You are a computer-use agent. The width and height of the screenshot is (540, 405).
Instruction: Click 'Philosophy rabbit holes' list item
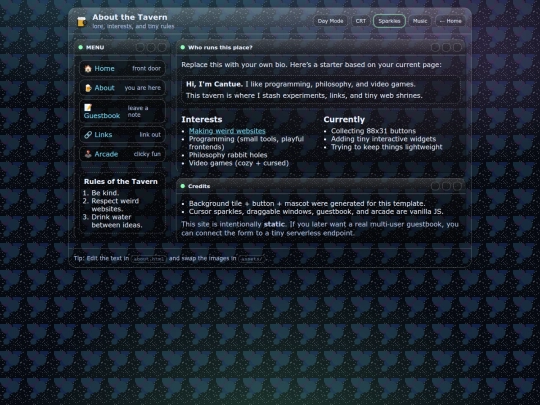tap(228, 155)
